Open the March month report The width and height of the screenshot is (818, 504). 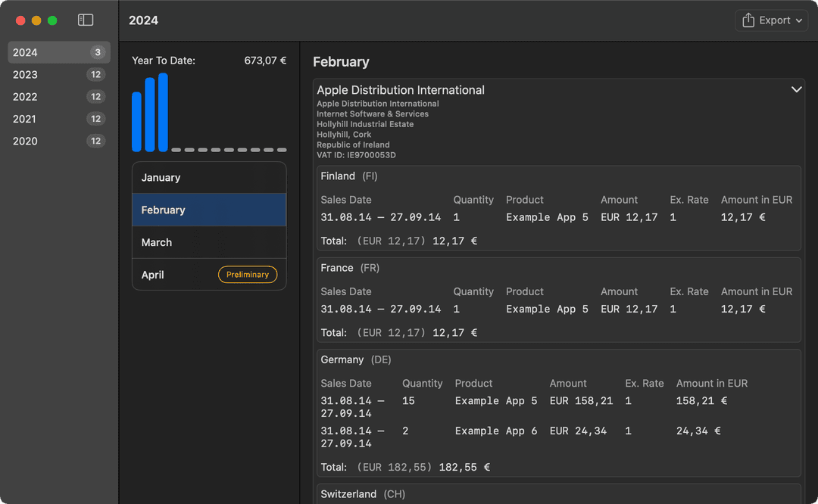point(209,242)
